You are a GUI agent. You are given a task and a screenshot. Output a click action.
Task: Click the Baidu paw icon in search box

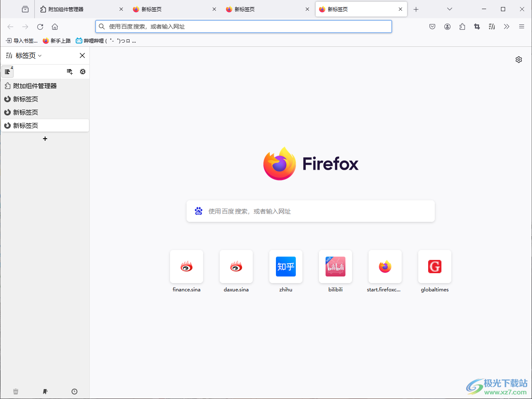(x=199, y=211)
